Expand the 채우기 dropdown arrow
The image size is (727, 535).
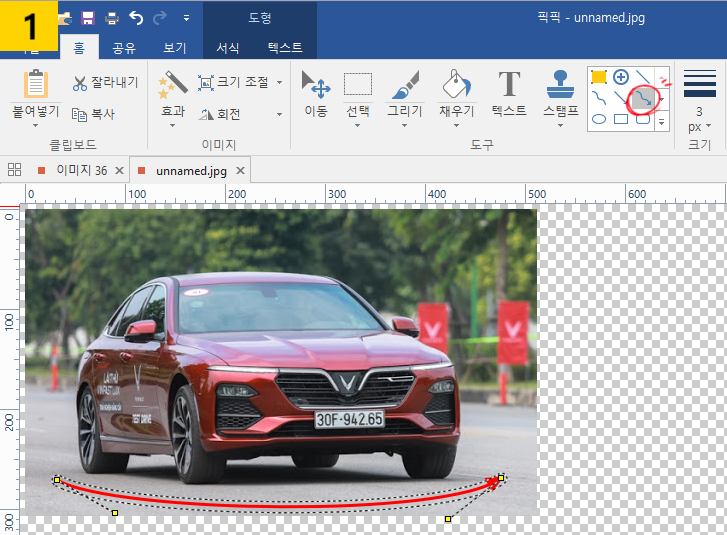pos(457,125)
